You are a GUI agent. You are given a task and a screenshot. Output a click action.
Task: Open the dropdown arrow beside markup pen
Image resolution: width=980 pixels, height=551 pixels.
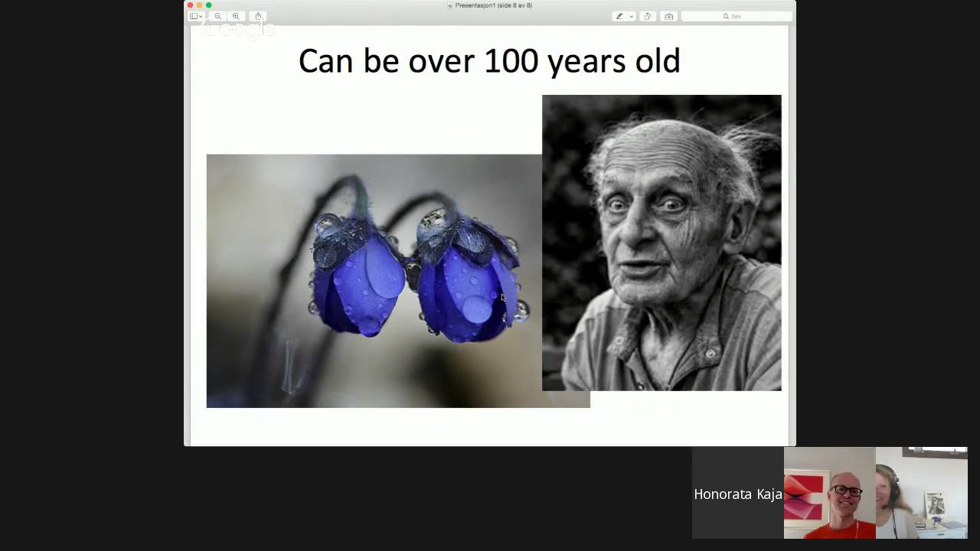click(x=631, y=16)
